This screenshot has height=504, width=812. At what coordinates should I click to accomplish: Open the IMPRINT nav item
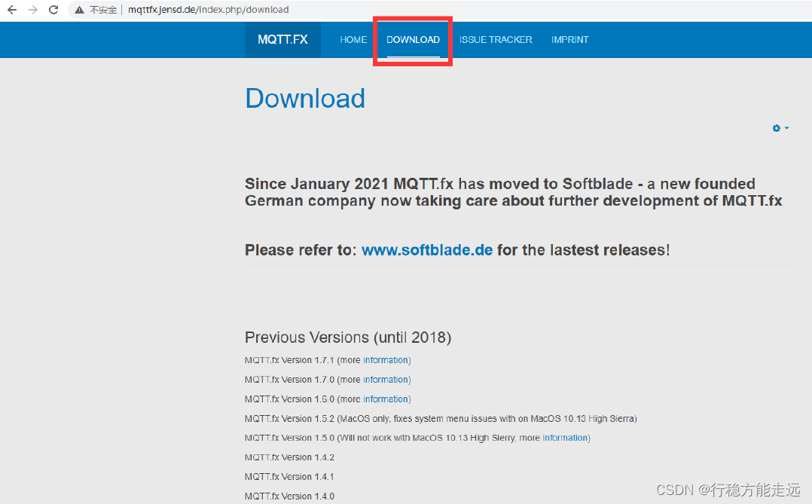569,40
